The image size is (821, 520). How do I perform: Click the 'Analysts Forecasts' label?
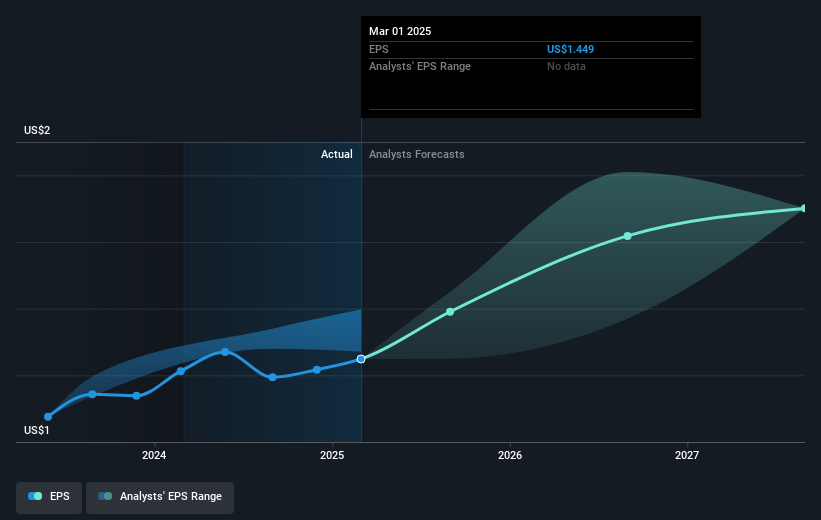tap(417, 154)
